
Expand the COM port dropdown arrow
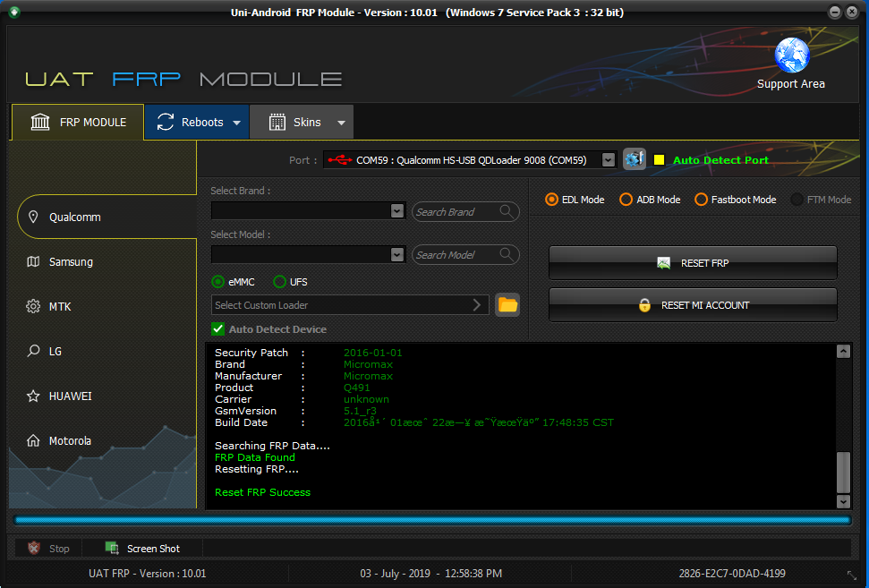(608, 160)
